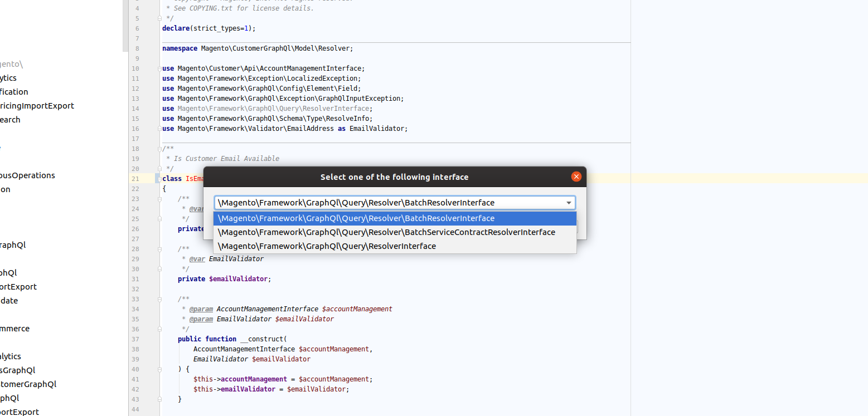
Task: Open the interface selection combo box
Action: coord(395,203)
